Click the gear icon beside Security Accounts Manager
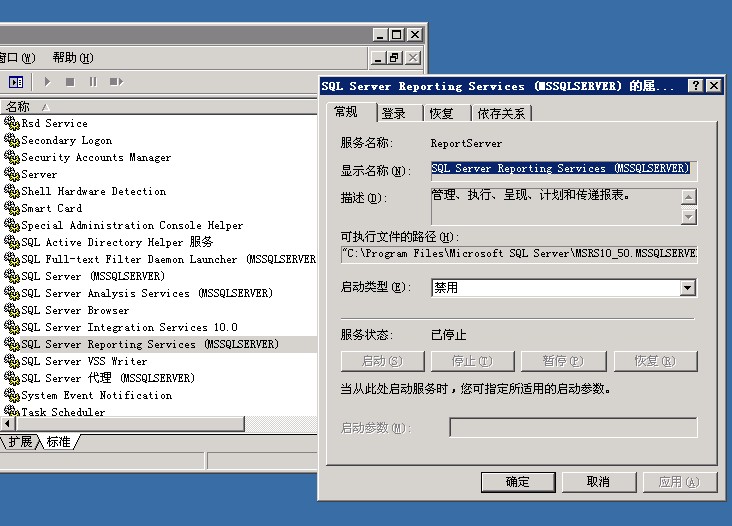This screenshot has height=526, width=732. pos(12,157)
